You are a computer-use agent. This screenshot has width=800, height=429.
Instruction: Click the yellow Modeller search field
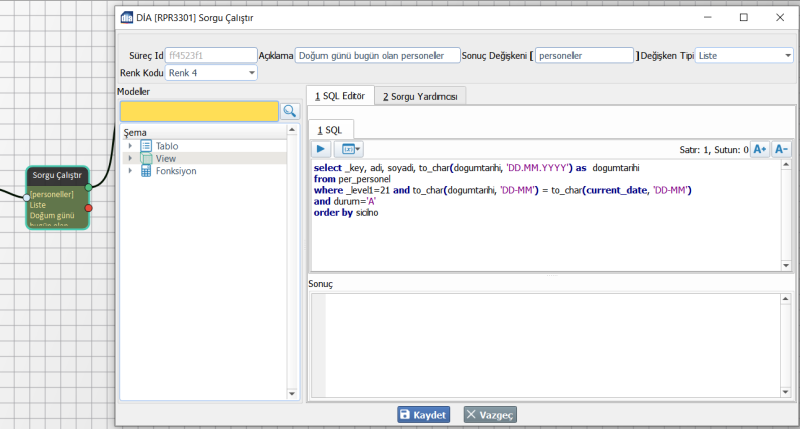[x=198, y=111]
